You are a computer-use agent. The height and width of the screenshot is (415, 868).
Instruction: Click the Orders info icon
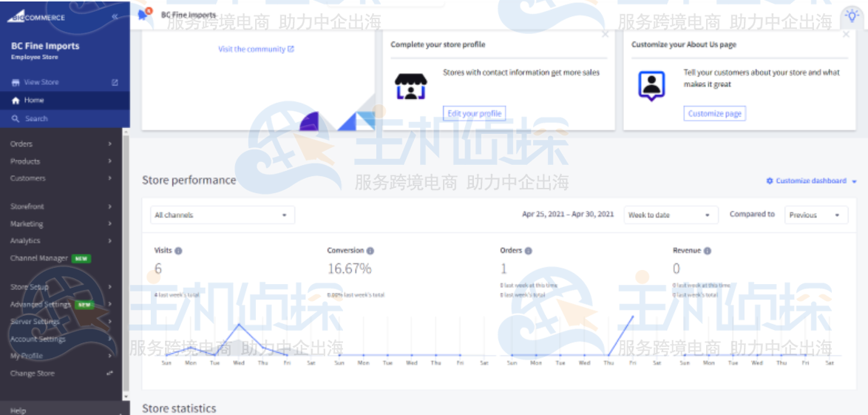pos(528,251)
